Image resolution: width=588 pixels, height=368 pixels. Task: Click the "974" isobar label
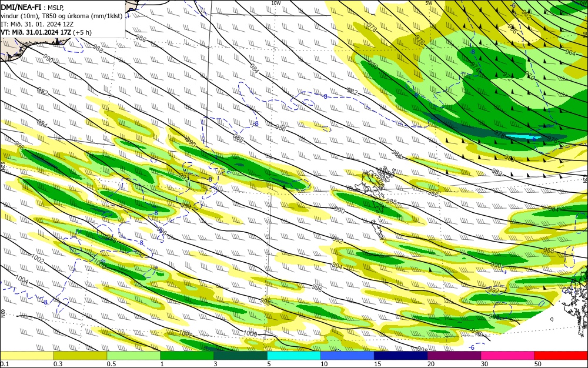click(476, 66)
